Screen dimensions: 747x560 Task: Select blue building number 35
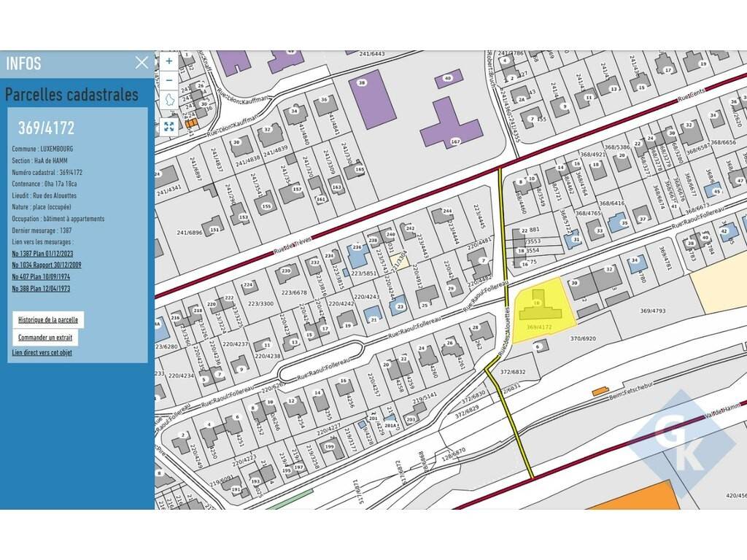622,222
